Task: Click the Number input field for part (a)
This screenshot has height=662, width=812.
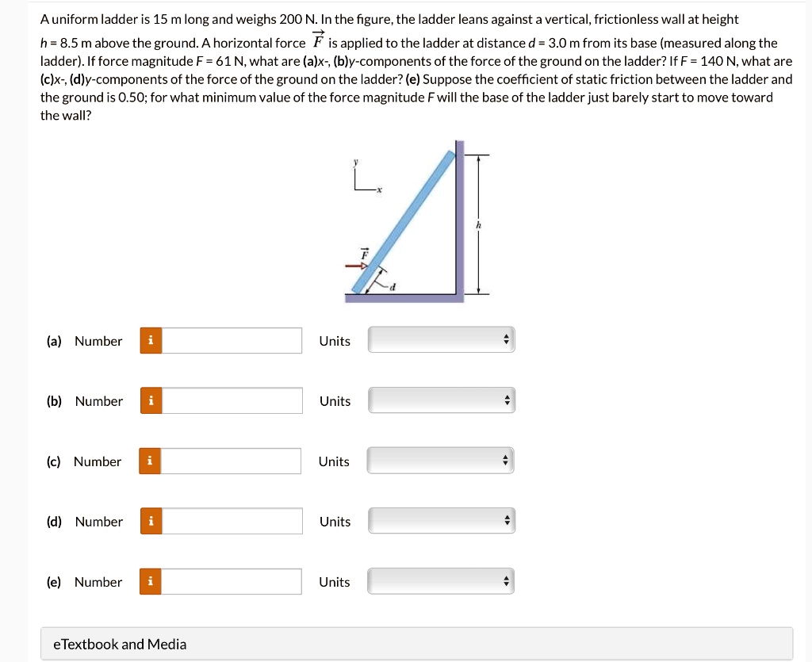Action: pyautogui.click(x=230, y=339)
